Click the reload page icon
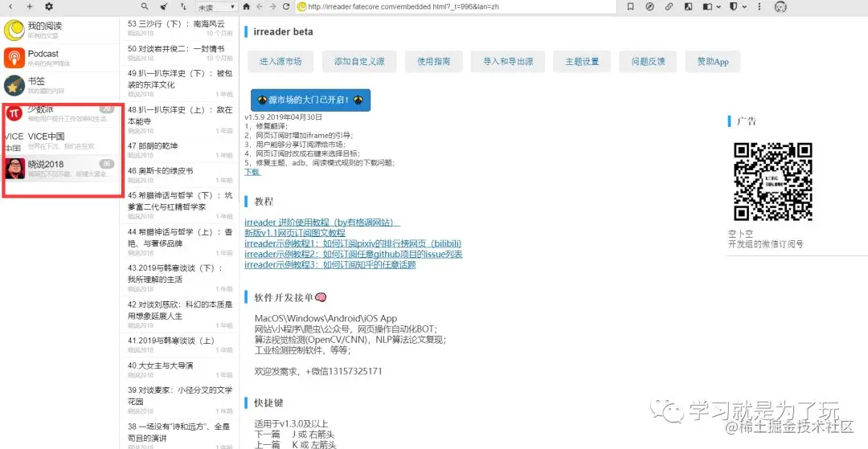Screen dimensions: 868x449 [x=286, y=6]
